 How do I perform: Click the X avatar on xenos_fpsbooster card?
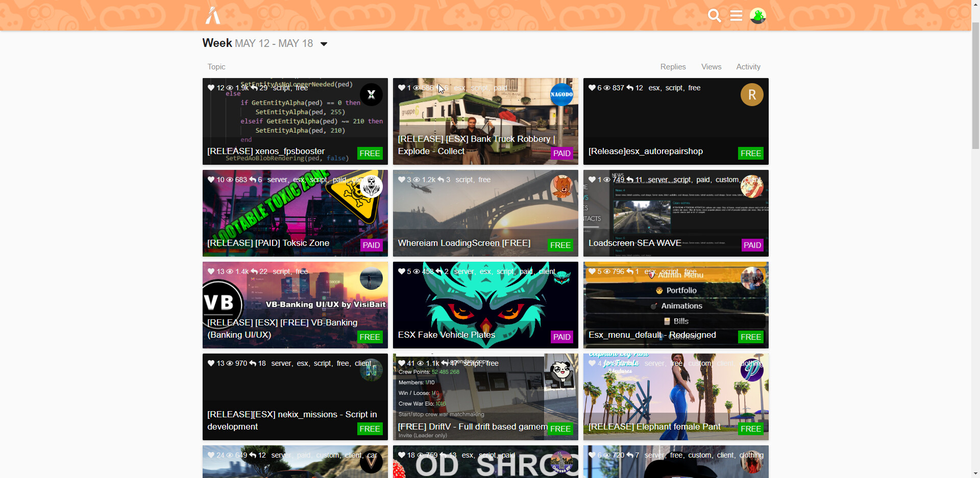click(x=371, y=94)
